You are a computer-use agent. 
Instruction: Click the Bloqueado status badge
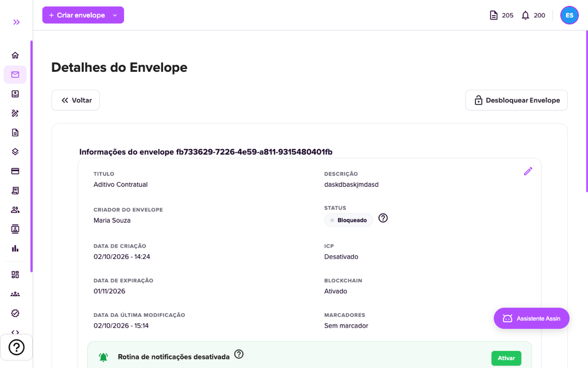(x=349, y=220)
